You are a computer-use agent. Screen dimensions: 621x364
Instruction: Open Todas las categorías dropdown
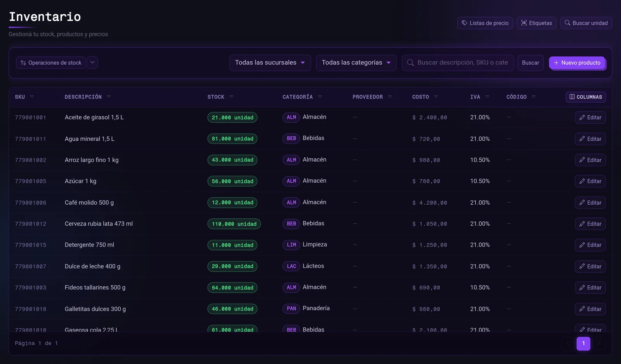click(x=356, y=63)
